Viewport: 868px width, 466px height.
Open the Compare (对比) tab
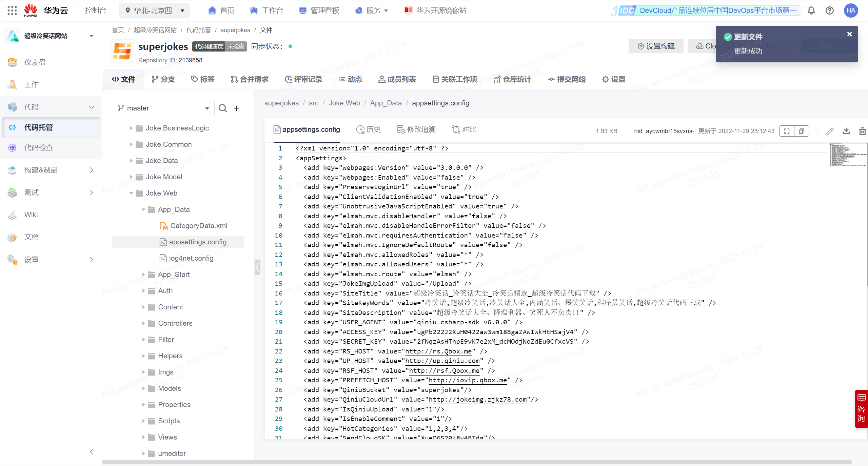(464, 129)
